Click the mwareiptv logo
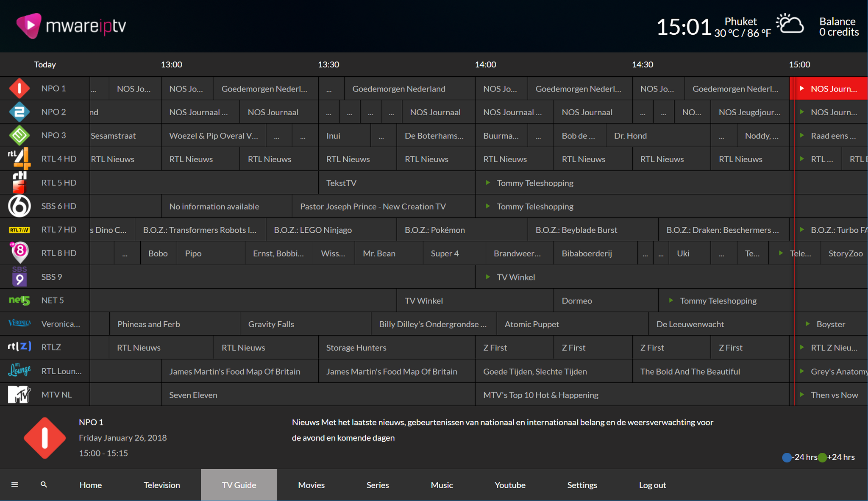Viewport: 868px width, 501px height. 71,26
